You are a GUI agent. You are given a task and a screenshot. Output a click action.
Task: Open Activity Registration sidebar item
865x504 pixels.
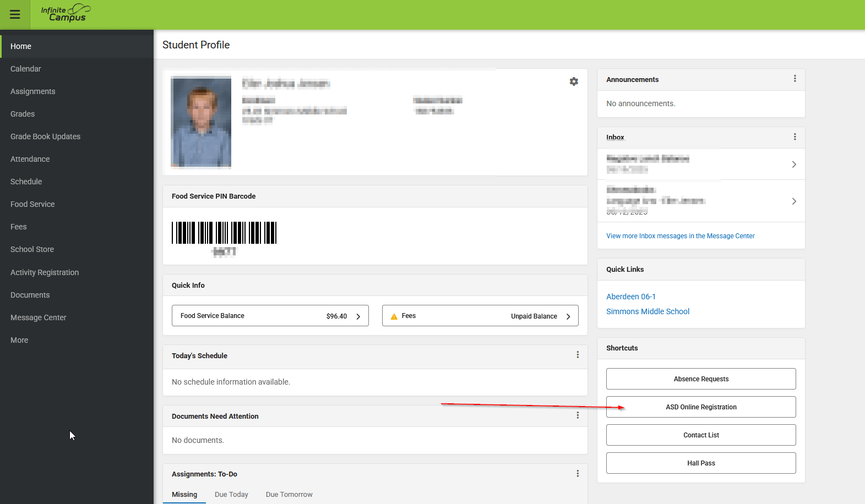(77, 272)
